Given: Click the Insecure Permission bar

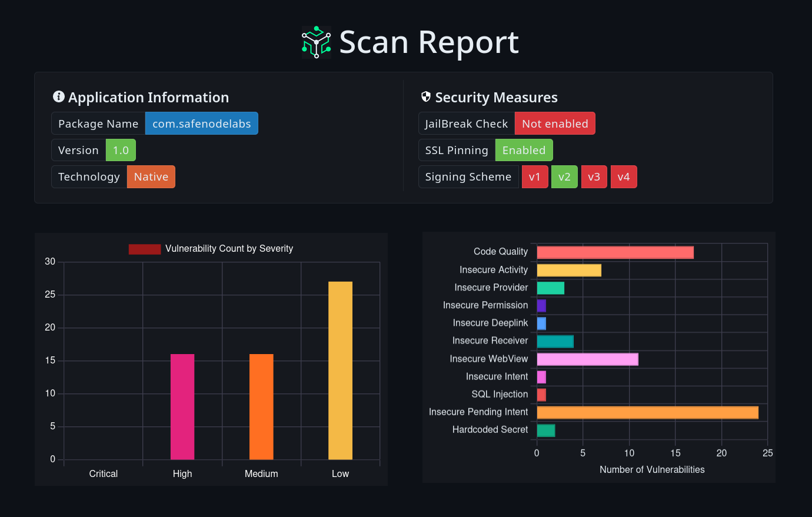Looking at the screenshot, I should click(541, 306).
